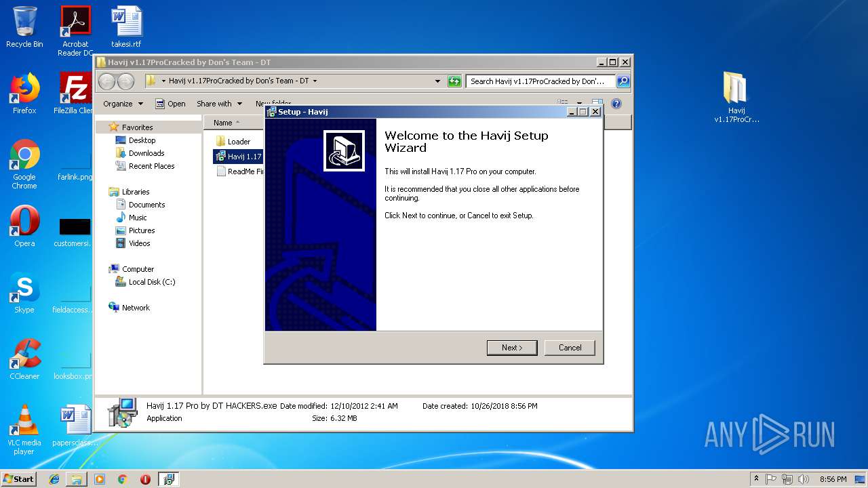Select the Loader folder
The height and width of the screenshot is (488, 868).
click(x=238, y=142)
